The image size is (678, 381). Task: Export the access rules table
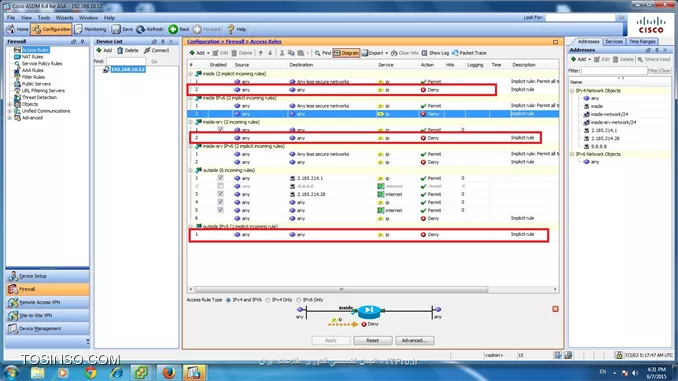tap(373, 53)
